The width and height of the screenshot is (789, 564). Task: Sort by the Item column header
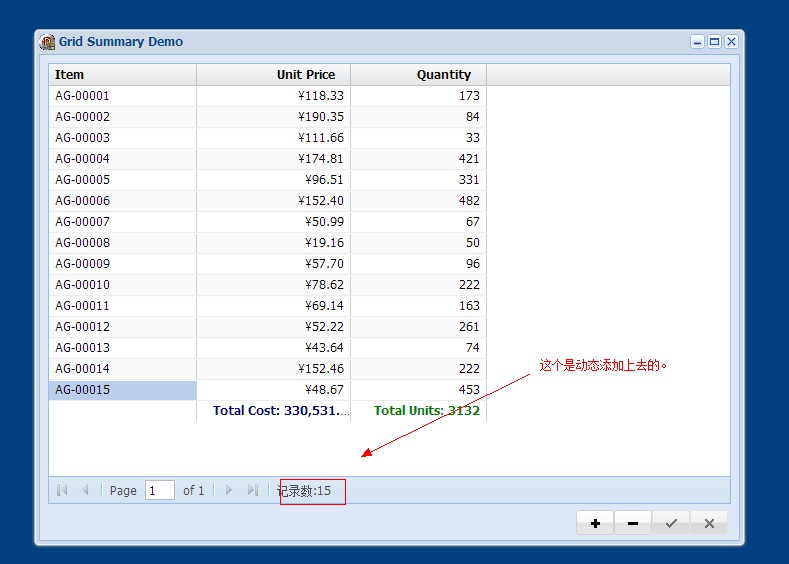point(122,74)
